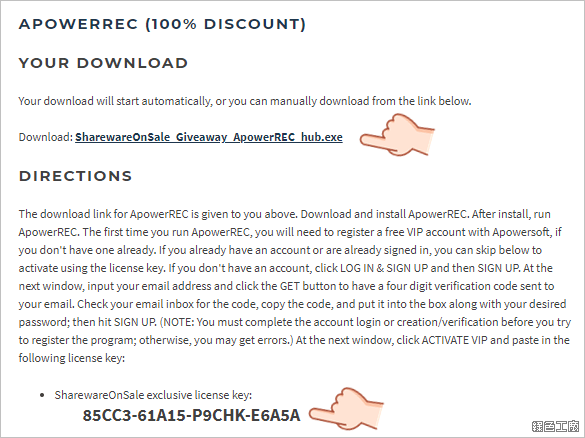This screenshot has width=585, height=438.
Task: Click the 'Download:' label before the link
Action: pos(46,137)
